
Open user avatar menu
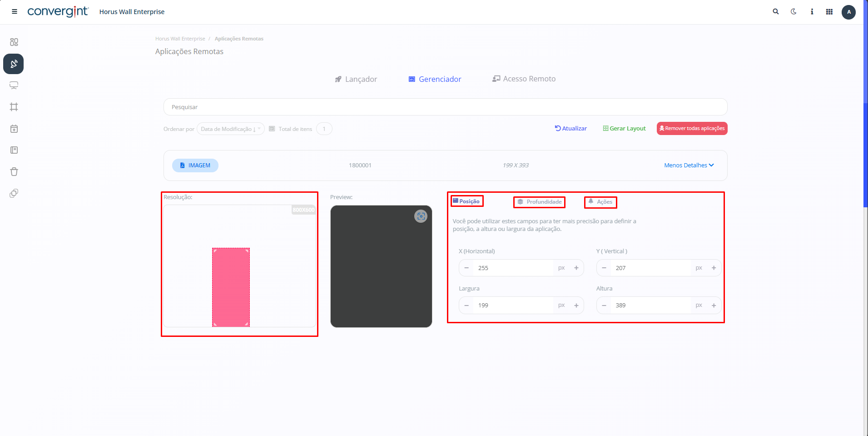tap(848, 12)
